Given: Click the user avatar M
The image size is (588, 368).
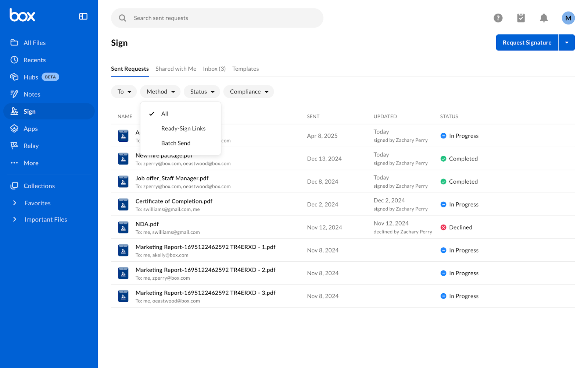Looking at the screenshot, I should point(568,18).
